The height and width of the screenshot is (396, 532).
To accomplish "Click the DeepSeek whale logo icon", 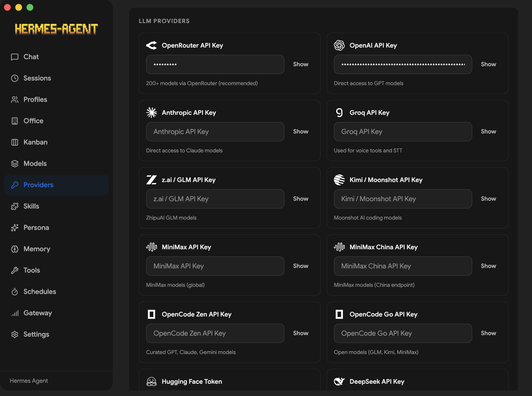I will [339, 382].
